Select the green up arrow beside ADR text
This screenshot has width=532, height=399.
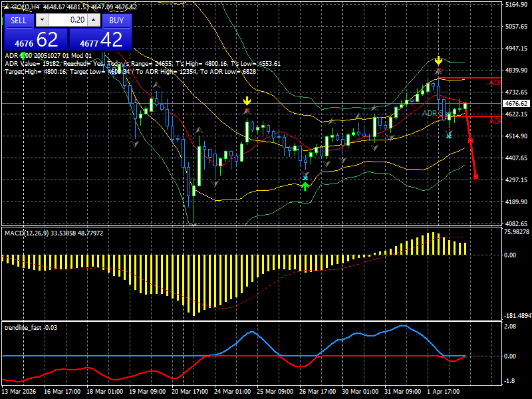(x=23, y=55)
